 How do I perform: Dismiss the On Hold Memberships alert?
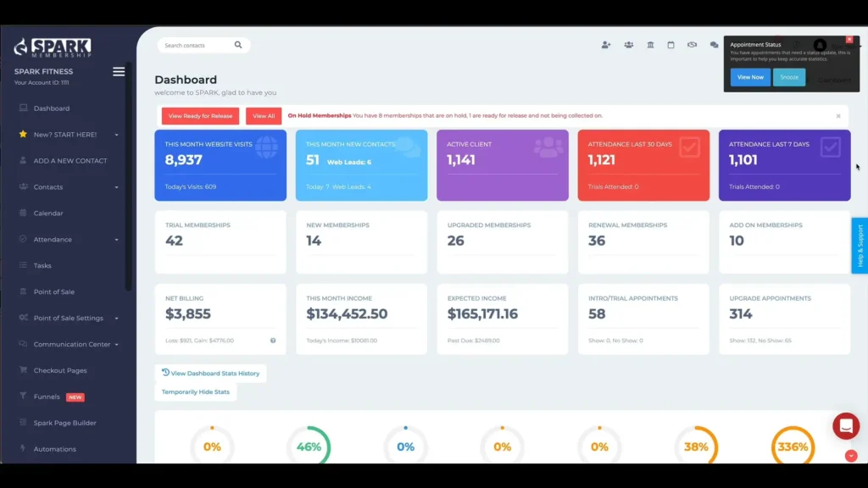pyautogui.click(x=838, y=116)
